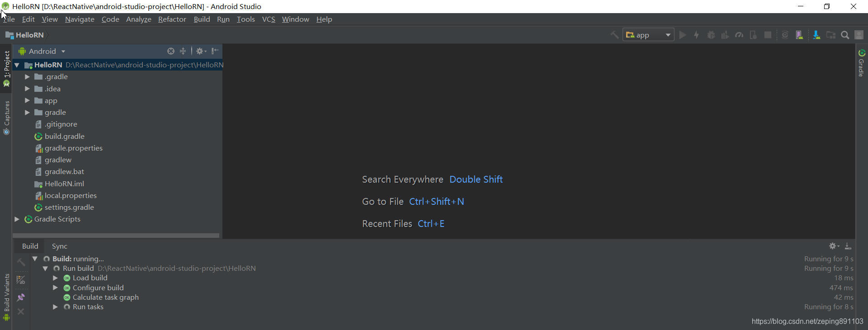This screenshot has height=330, width=868.
Task: Select Calculate task graph step
Action: 105,297
